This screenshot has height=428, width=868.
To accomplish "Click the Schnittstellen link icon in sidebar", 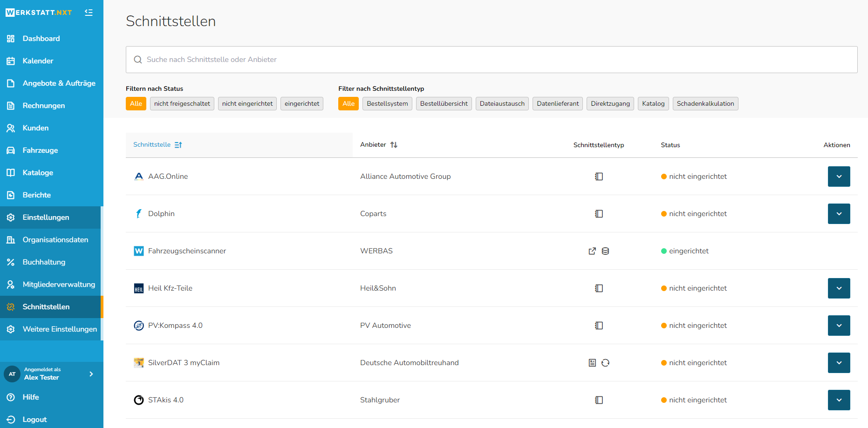I will 11,307.
